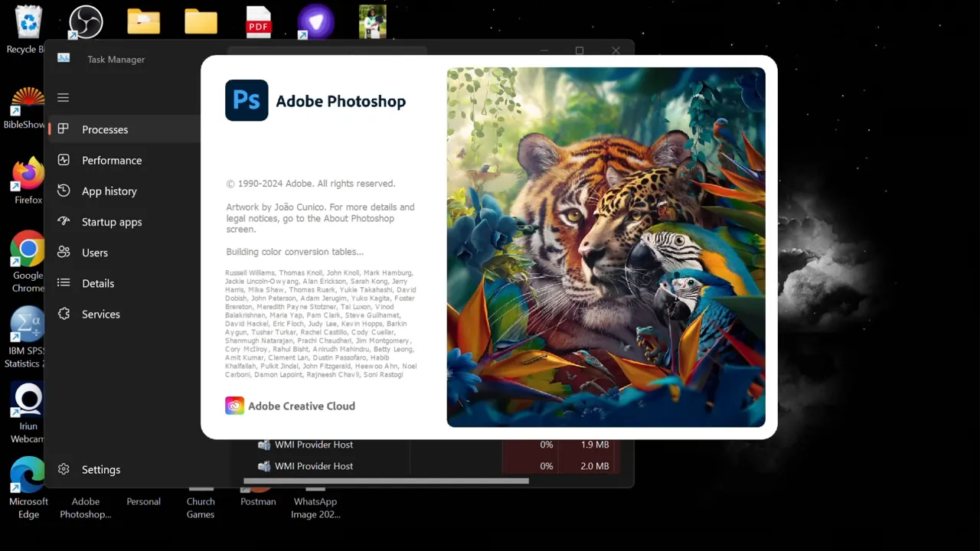Launch BibleShow desktop shortcut
This screenshot has height=551, width=980.
pos(28,107)
